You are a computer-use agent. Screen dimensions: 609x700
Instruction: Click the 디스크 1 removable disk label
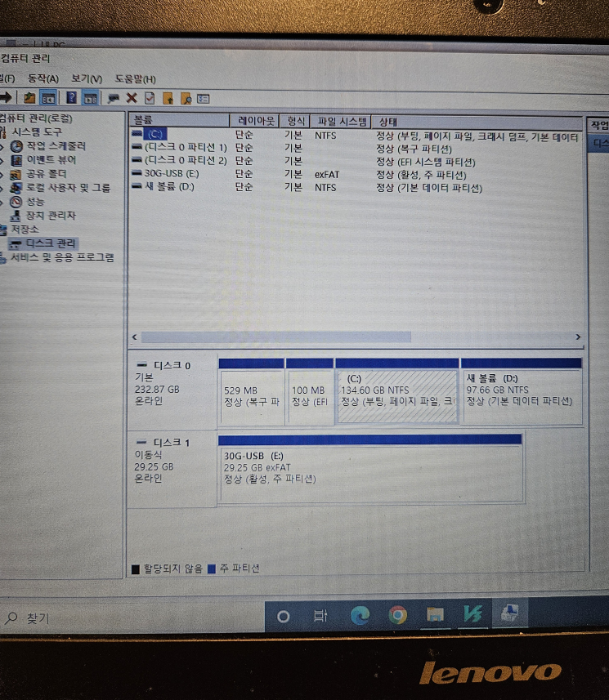[x=171, y=443]
